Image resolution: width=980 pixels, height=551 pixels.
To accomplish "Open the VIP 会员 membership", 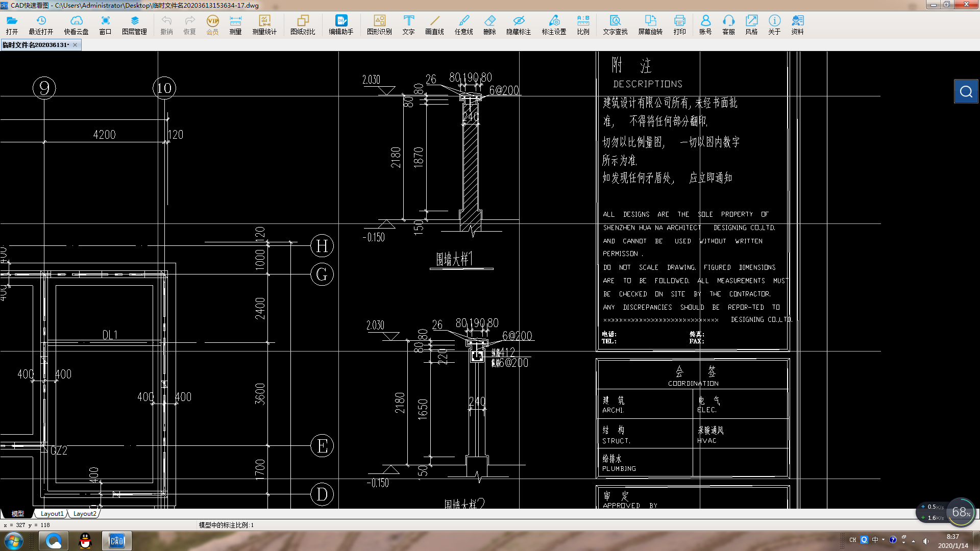I will pos(212,24).
